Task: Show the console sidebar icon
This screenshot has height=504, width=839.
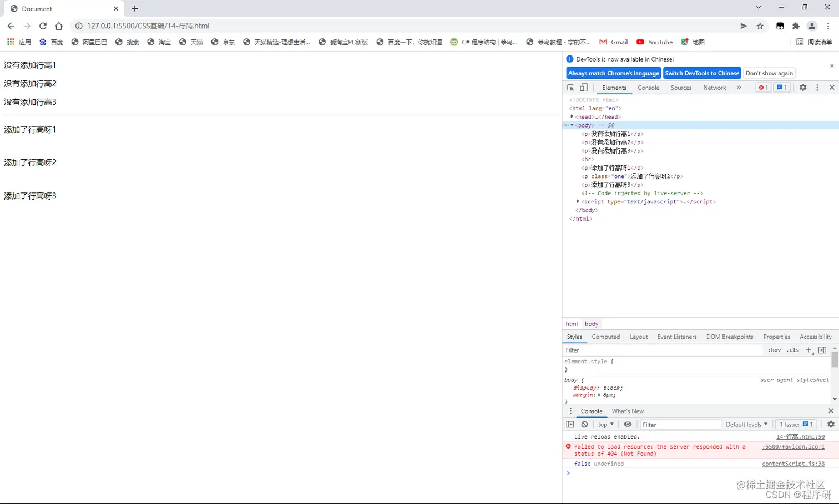Action: coord(570,425)
